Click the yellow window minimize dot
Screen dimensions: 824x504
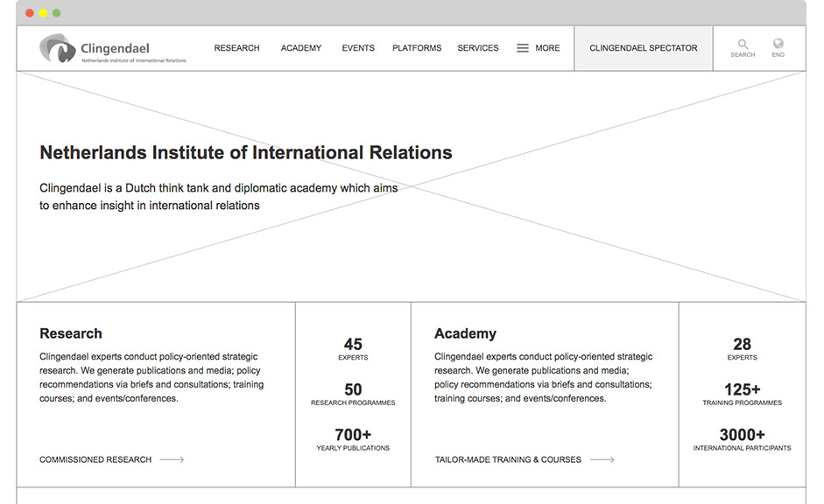coord(43,13)
